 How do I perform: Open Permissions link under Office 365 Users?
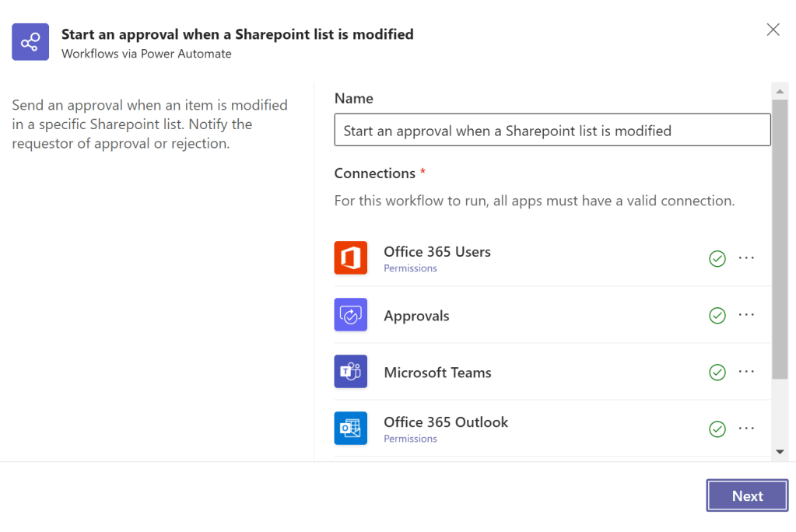[410, 268]
